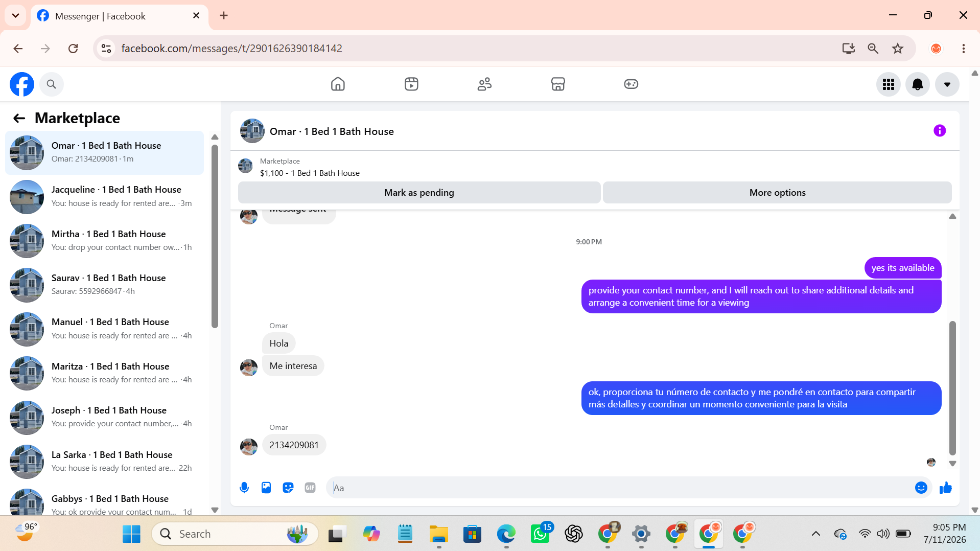Send a thumbs-up like
Image resolution: width=980 pixels, height=551 pixels.
[946, 488]
